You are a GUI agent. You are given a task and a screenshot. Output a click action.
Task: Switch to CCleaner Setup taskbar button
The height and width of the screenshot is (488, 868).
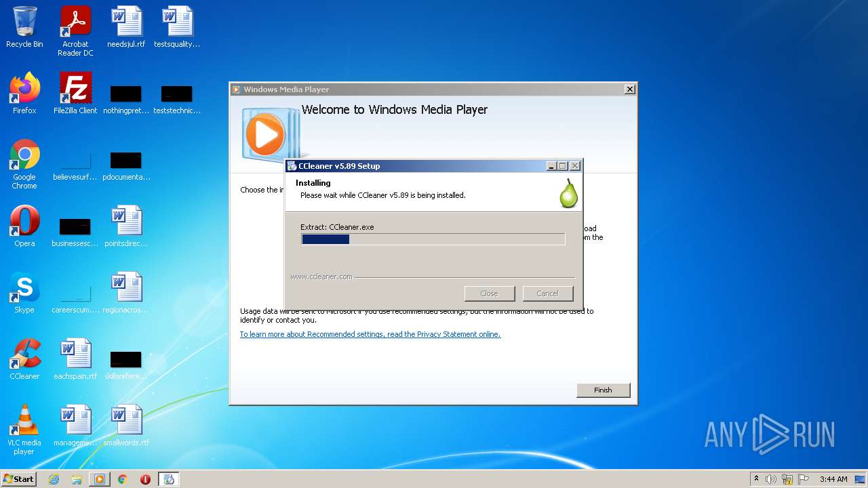pyautogui.click(x=169, y=479)
